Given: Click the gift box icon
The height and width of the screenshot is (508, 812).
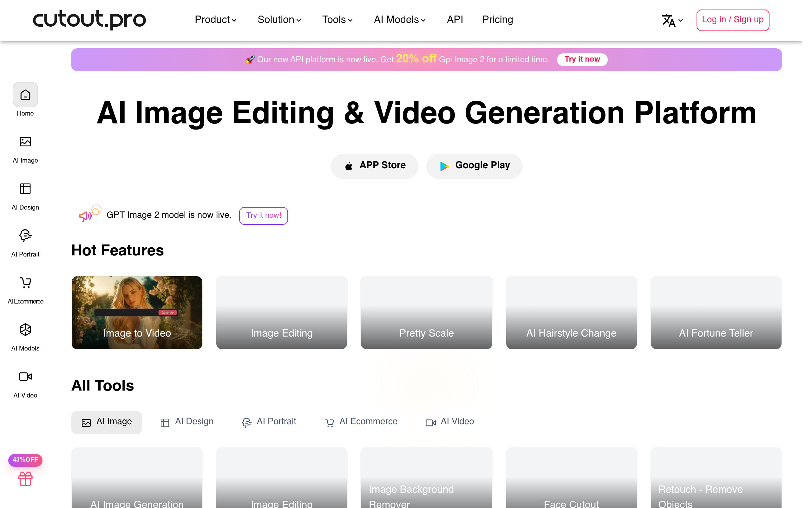Looking at the screenshot, I should click(x=25, y=479).
